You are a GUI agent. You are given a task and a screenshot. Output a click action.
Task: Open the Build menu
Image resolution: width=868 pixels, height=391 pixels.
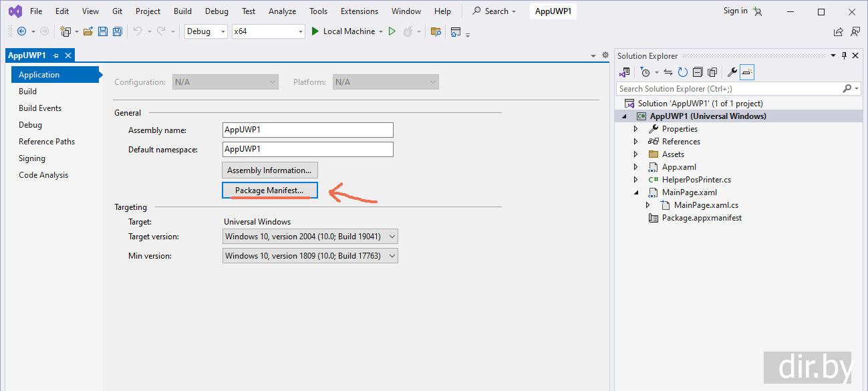click(182, 11)
